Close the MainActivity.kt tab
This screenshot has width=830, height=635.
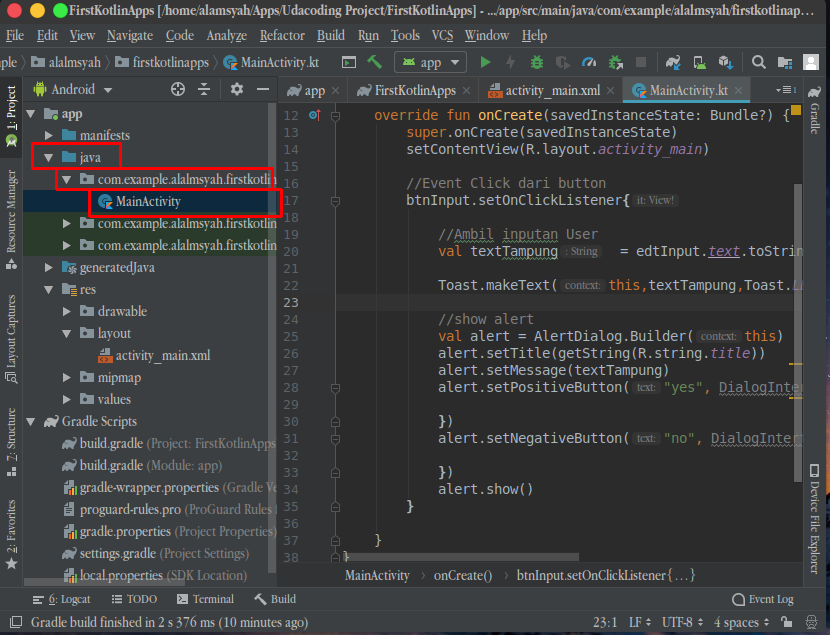[739, 90]
